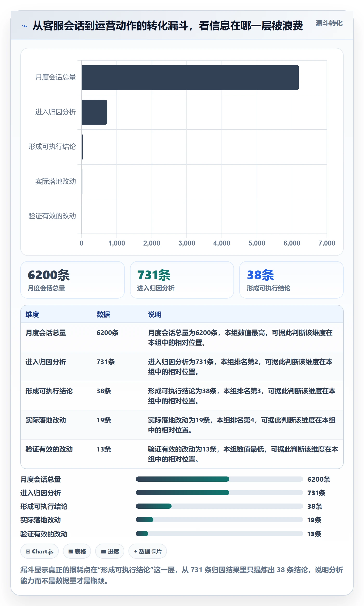Click the description starting 形成可执行结论为38条
364x606 pixels.
pos(242,396)
